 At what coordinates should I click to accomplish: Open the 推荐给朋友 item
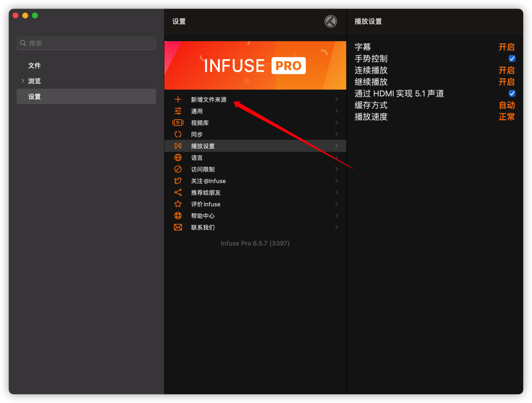click(255, 192)
